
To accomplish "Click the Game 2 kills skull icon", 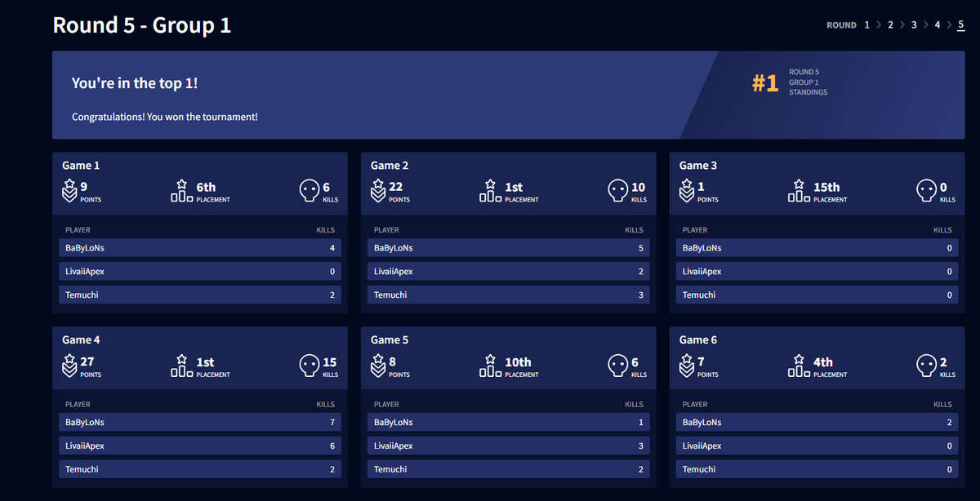I will (617, 191).
